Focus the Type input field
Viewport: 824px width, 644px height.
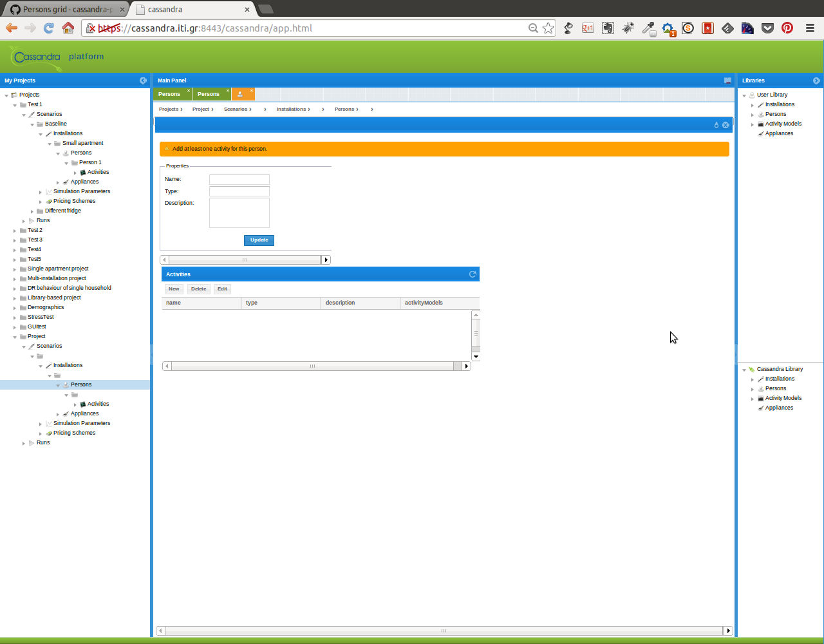coord(239,191)
